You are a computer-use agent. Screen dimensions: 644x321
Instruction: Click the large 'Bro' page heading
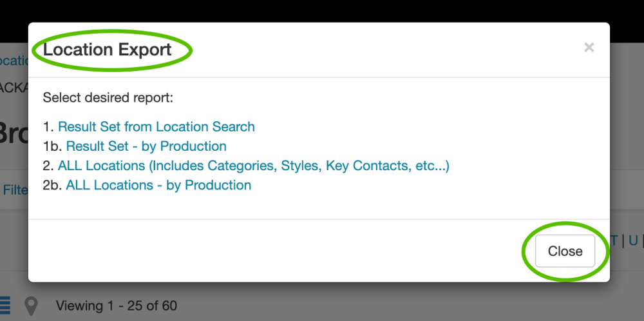(13, 133)
